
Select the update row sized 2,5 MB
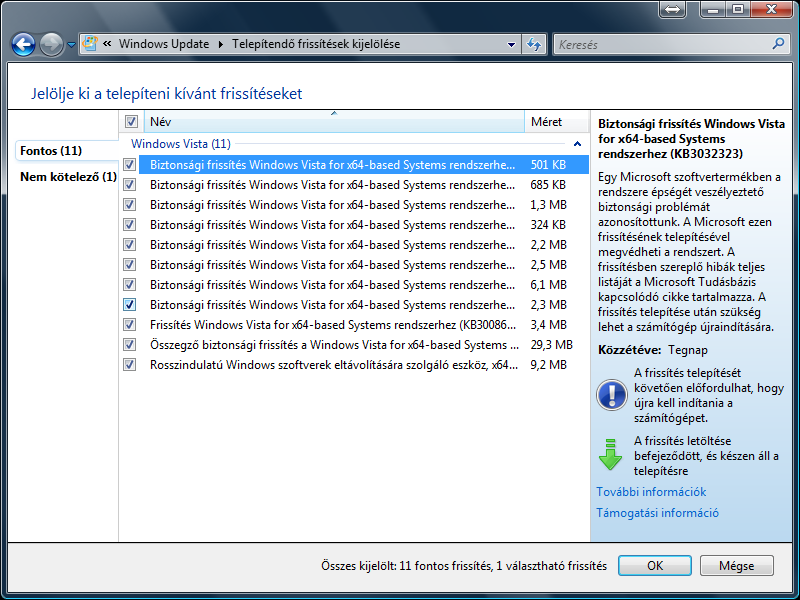pos(364,264)
